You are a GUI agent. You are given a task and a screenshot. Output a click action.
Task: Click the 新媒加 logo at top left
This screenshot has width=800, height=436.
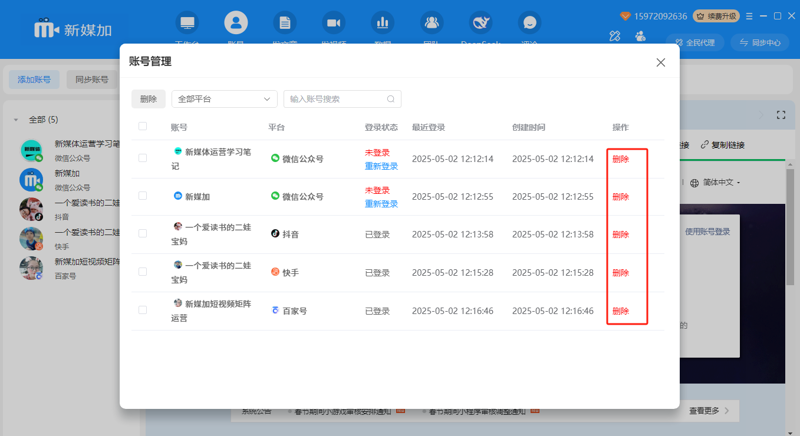pyautogui.click(x=73, y=29)
